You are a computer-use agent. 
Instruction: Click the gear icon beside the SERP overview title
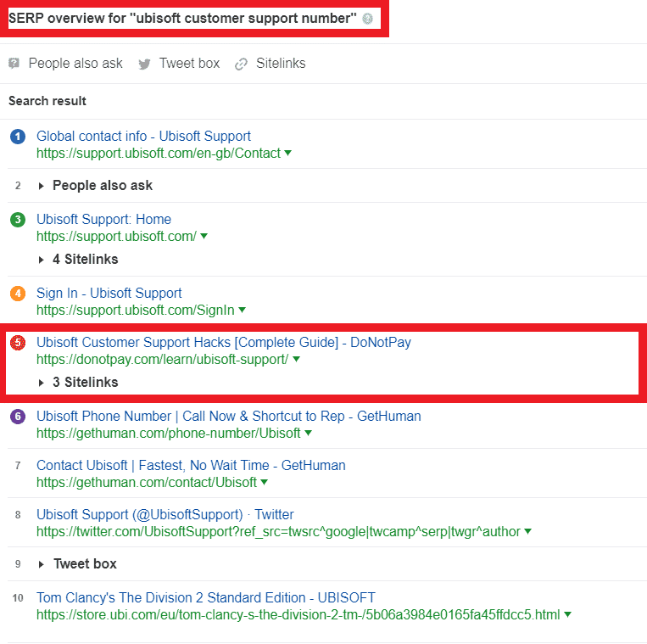pos(367,19)
